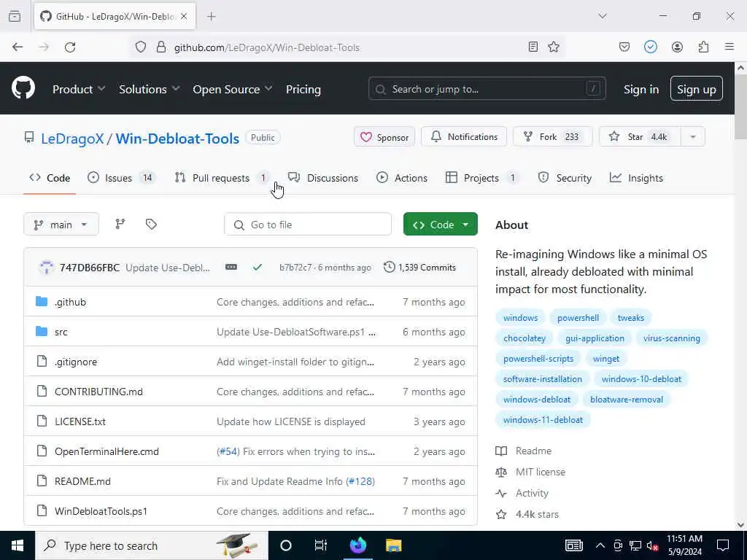Click the site security shield icon
747x560 pixels.
pyautogui.click(x=141, y=47)
